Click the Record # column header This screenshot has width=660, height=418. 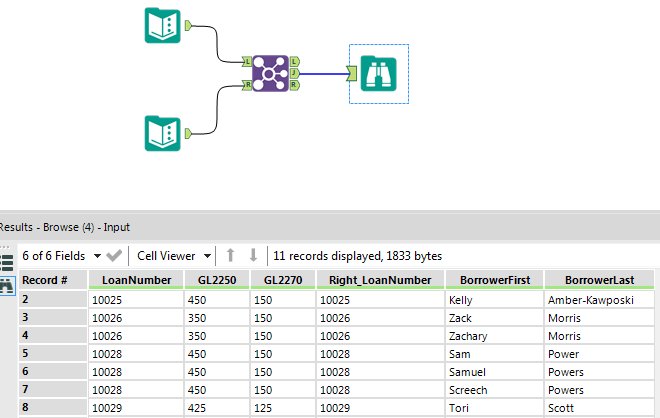point(53,280)
